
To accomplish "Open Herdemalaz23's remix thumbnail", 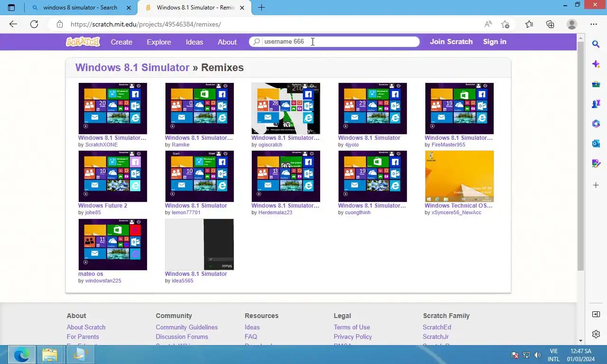I will coord(286,176).
